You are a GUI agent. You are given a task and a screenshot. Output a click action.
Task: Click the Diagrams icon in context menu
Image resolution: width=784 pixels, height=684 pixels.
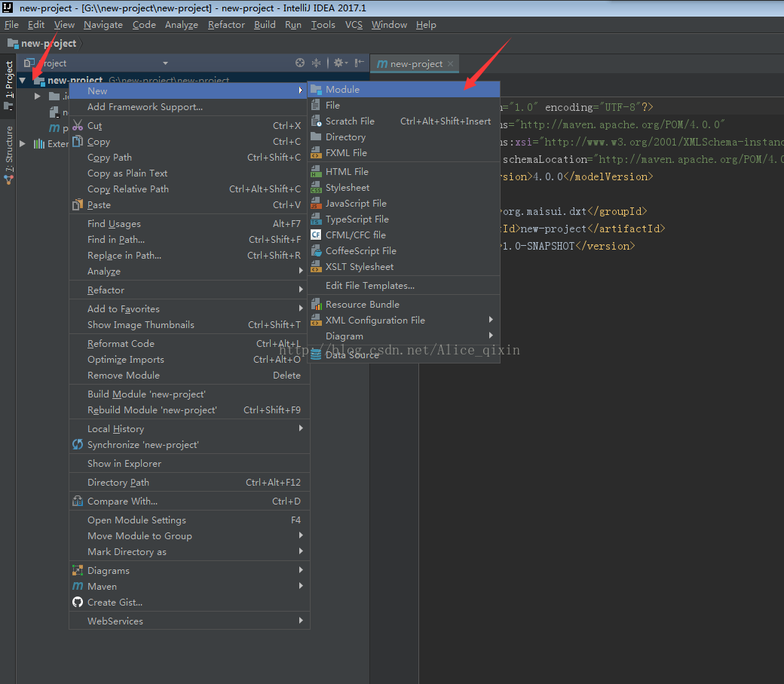78,570
